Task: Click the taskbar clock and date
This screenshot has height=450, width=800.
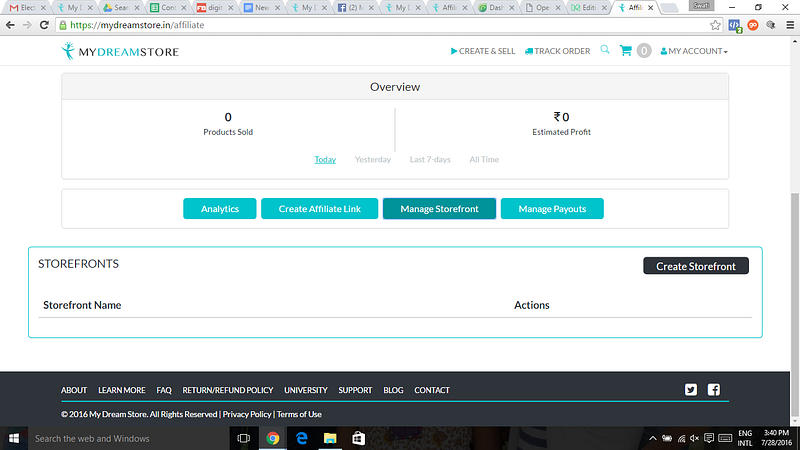Action: point(776,438)
